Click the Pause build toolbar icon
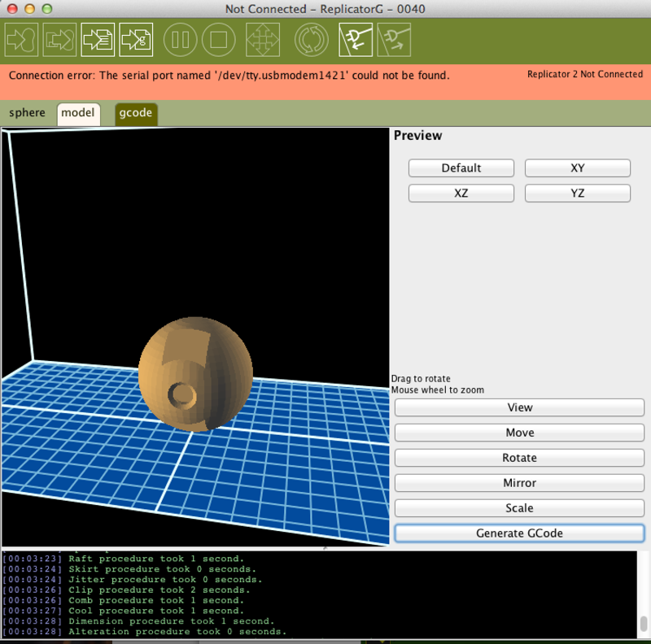 (x=181, y=40)
